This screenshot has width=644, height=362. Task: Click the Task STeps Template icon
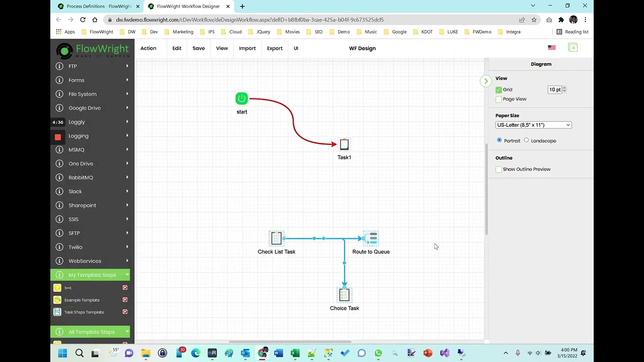57,312
